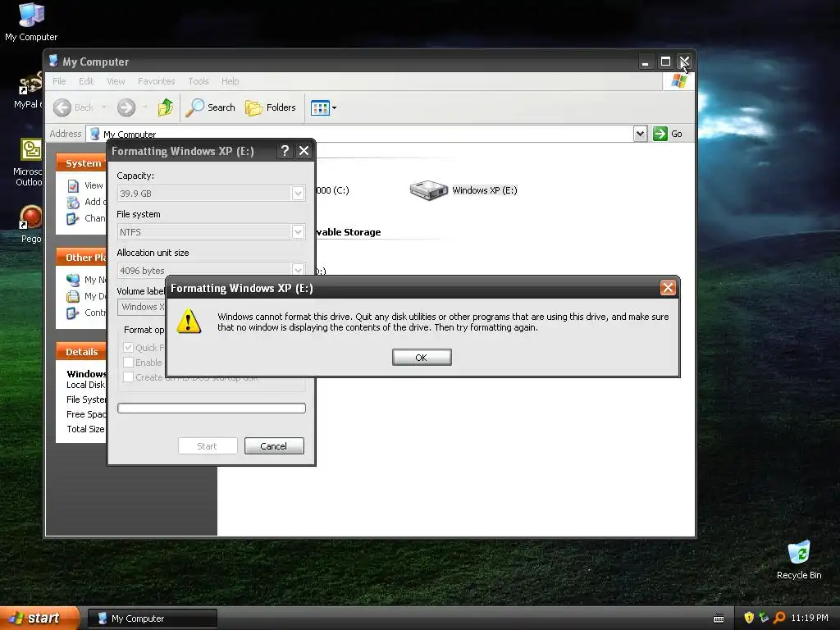Click View system information task icon
Screen dimensions: 840x630
(x=73, y=186)
